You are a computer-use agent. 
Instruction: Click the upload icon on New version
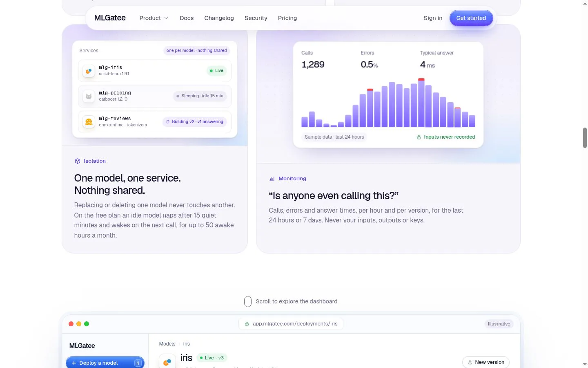(470, 362)
